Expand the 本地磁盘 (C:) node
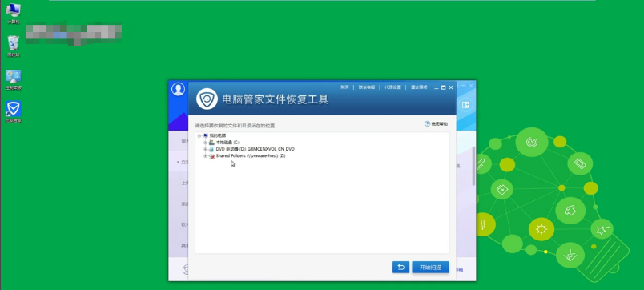The height and width of the screenshot is (290, 644). 206,143
